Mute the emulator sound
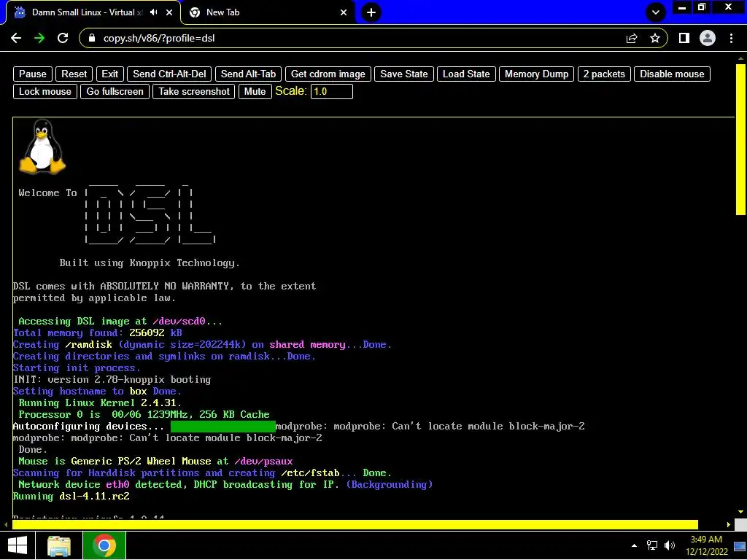The width and height of the screenshot is (747, 560). click(x=255, y=91)
